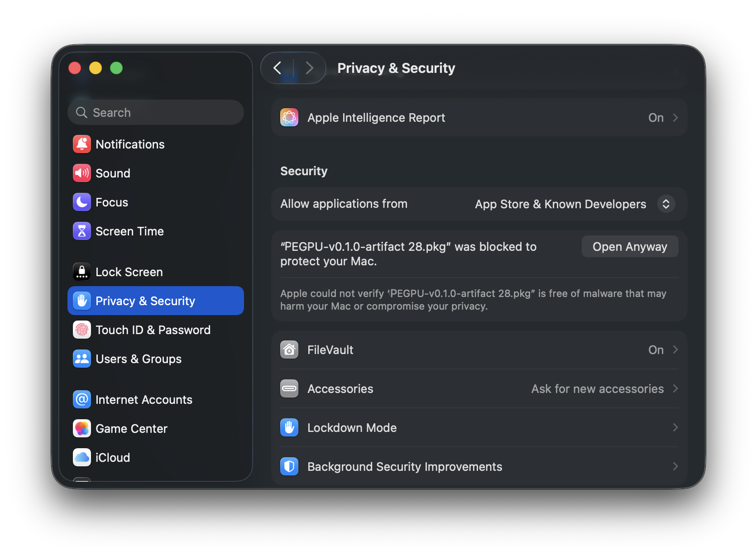The width and height of the screenshot is (756, 546).
Task: Click the Sound speaker icon
Action: pos(82,173)
